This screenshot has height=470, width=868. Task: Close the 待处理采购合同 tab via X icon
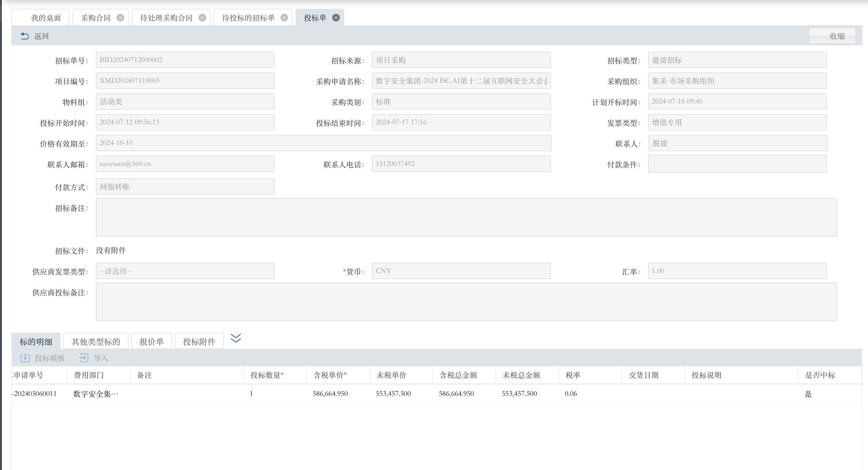pyautogui.click(x=202, y=18)
